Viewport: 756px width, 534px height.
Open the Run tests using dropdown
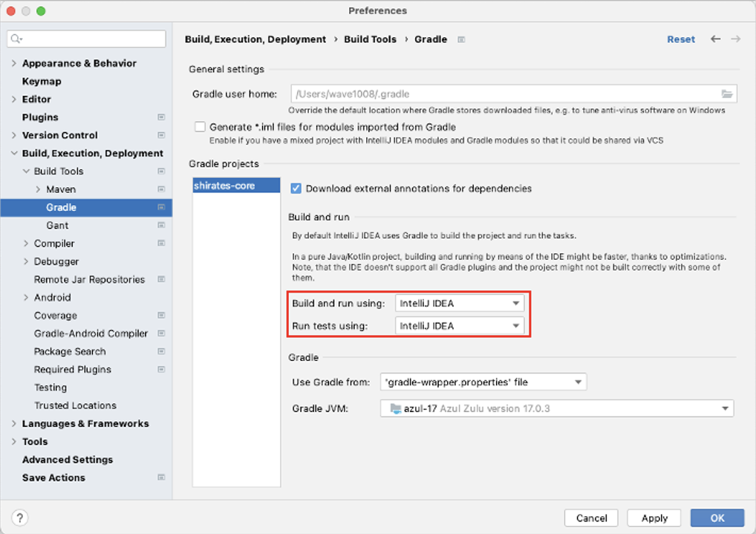(460, 325)
